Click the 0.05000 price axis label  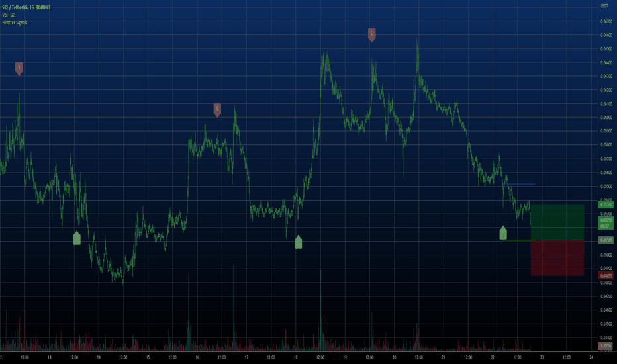point(606,255)
